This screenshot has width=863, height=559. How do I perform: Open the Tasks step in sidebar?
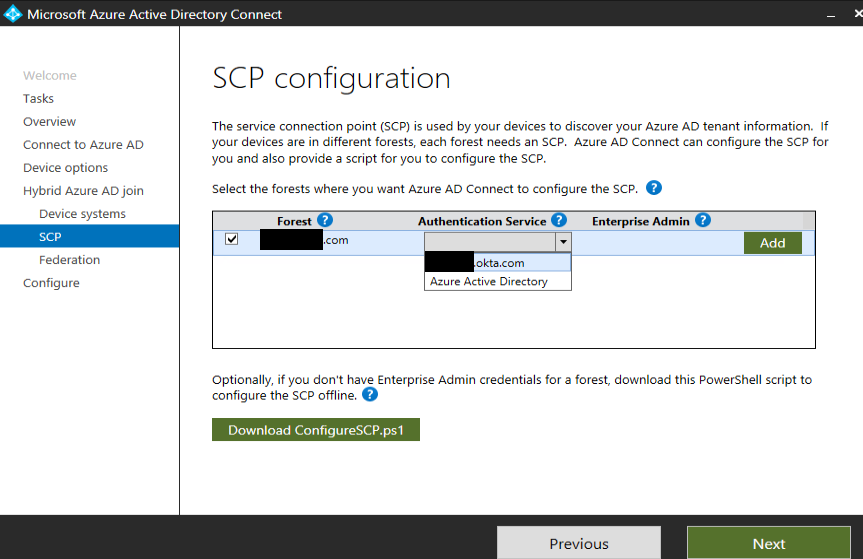point(39,98)
